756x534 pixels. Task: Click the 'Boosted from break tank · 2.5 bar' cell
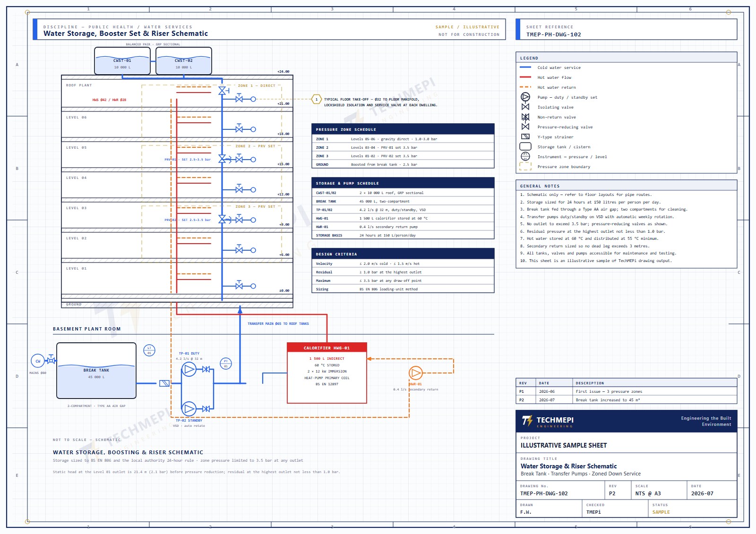click(x=384, y=165)
